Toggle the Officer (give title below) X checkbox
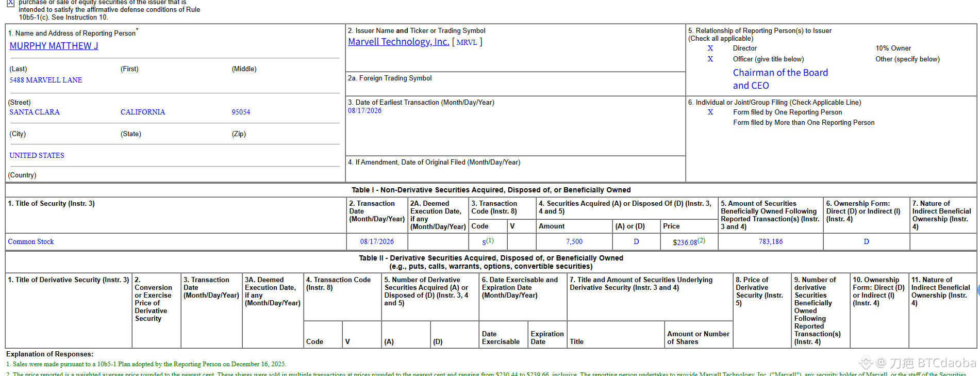The image size is (980, 376). coord(710,59)
